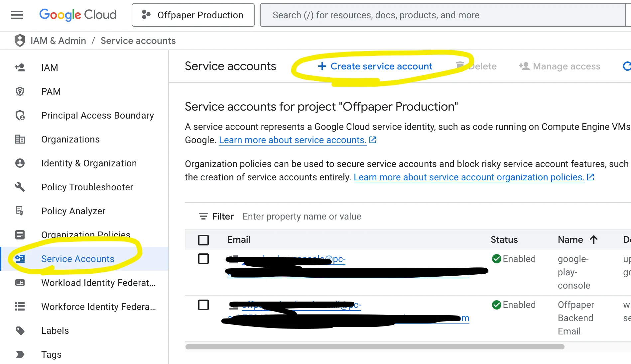
Task: Click the PAM shield sidebar icon
Action: pyautogui.click(x=20, y=91)
